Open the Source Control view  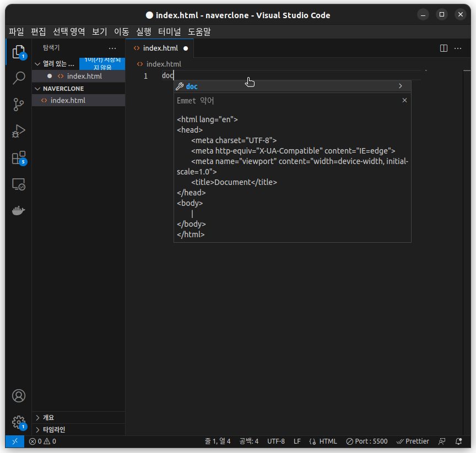[x=19, y=105]
